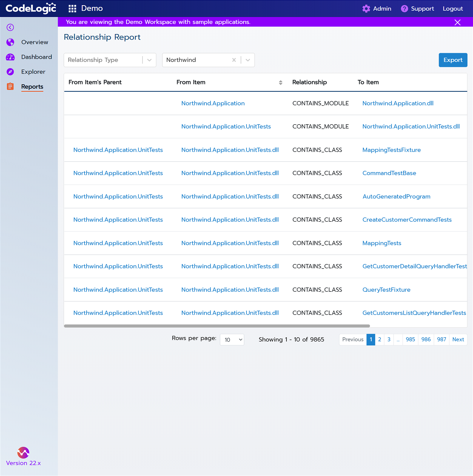The width and height of the screenshot is (473, 476).
Task: Open the Rows per page selector
Action: click(x=232, y=340)
